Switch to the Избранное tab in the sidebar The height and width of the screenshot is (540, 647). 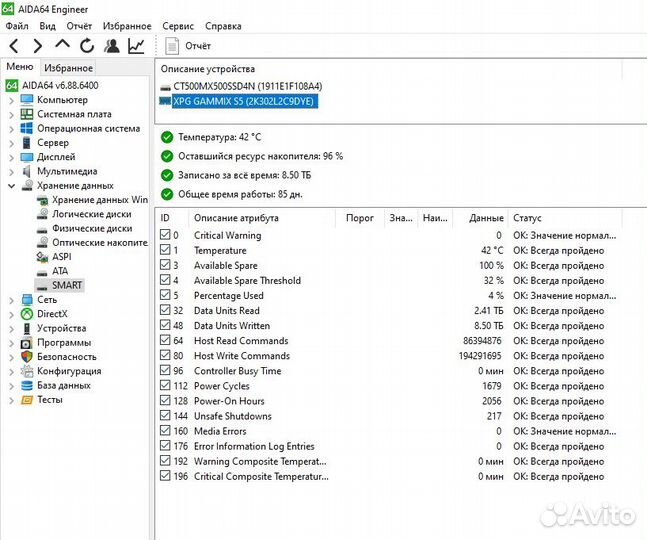point(68,68)
